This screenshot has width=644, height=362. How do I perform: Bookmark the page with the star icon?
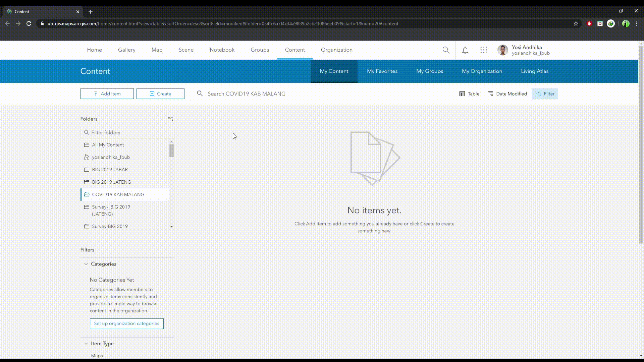[576, 23]
